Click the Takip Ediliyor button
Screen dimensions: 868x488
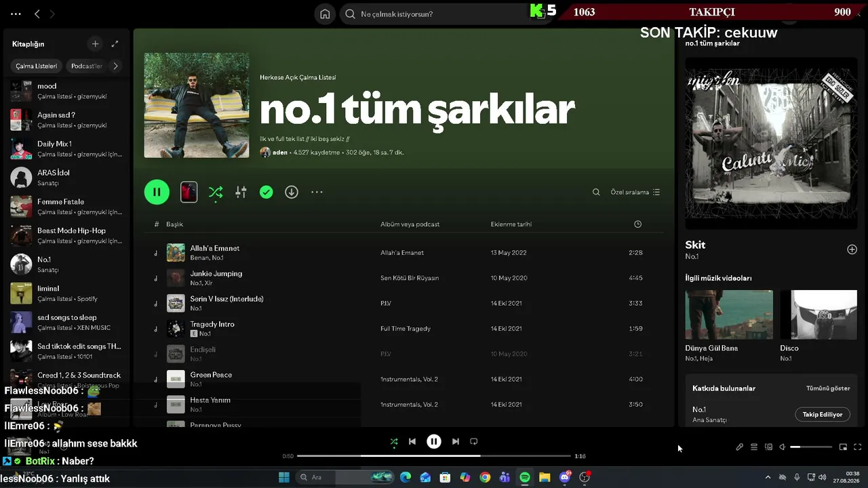pos(823,414)
